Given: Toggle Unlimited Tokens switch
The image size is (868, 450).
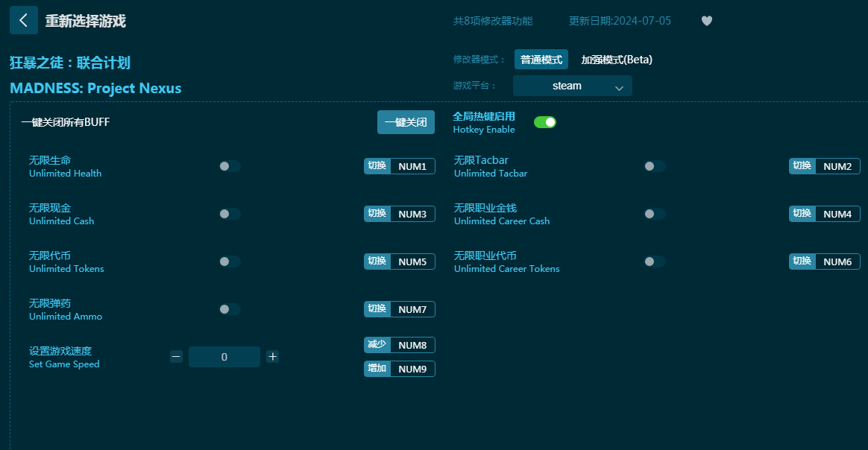Looking at the screenshot, I should click(229, 262).
